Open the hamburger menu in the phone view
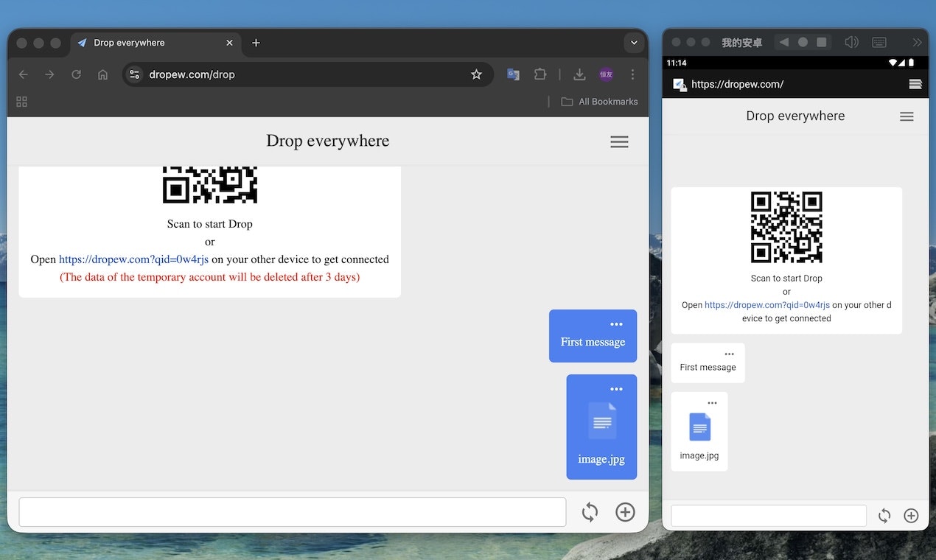Screen dimensions: 936x560 907,116
